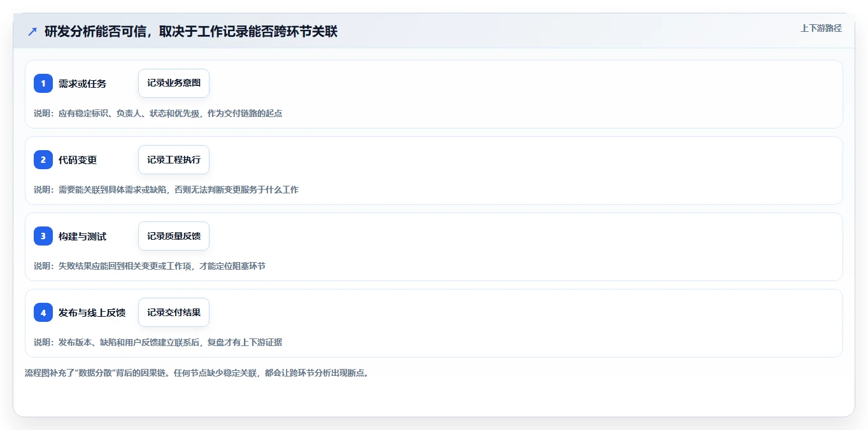Select step number 1 badge
868x430 pixels.
coord(43,83)
